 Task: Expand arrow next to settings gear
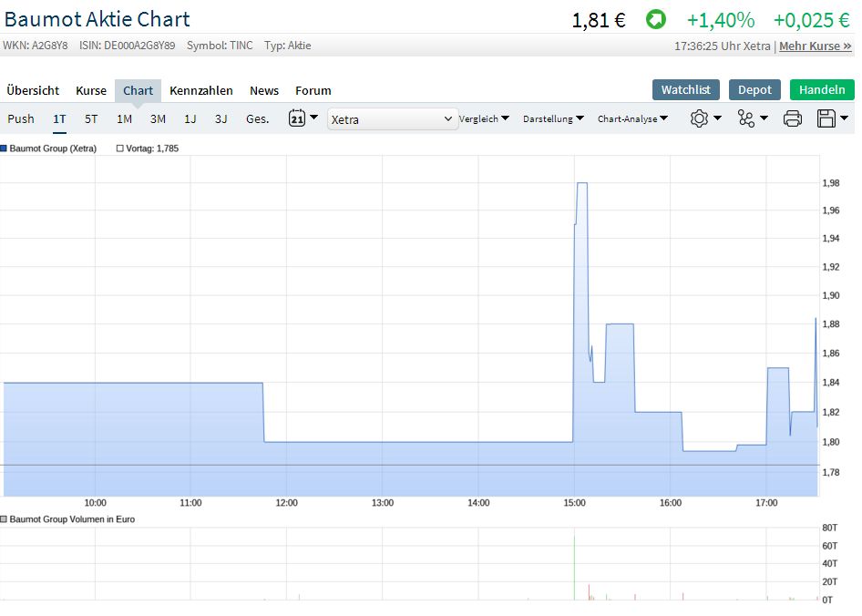(x=717, y=118)
